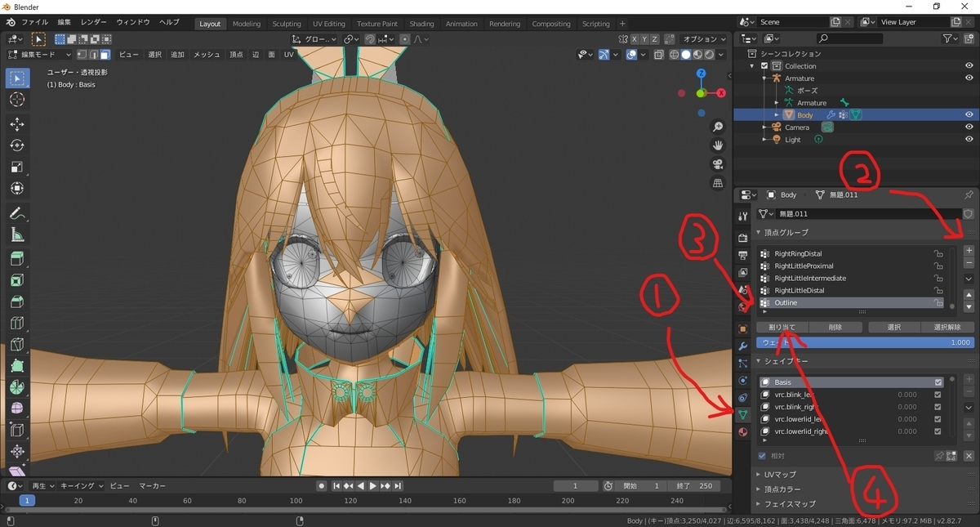Select the Inset Faces tool

pyautogui.click(x=17, y=280)
